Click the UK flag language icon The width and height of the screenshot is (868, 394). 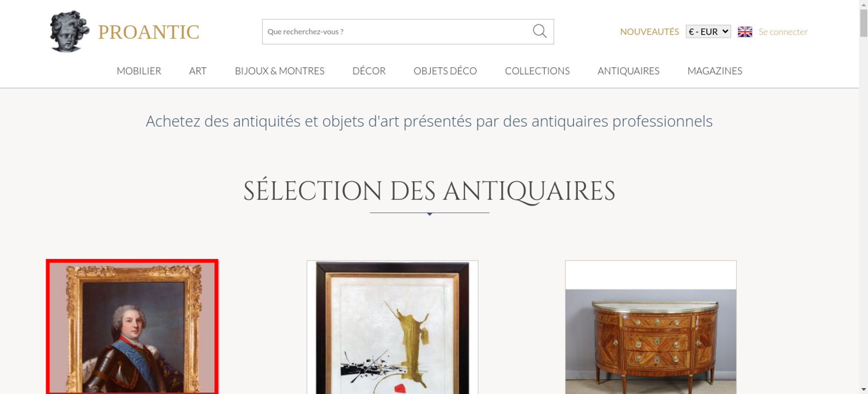tap(745, 32)
